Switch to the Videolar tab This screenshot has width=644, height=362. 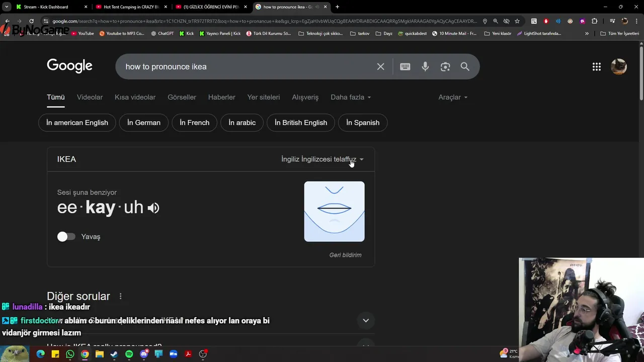click(90, 97)
